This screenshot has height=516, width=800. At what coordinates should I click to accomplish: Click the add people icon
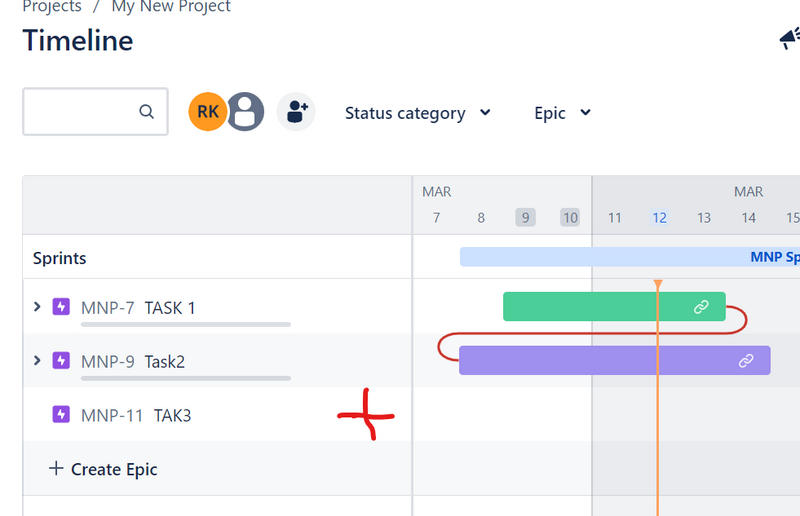click(x=296, y=112)
